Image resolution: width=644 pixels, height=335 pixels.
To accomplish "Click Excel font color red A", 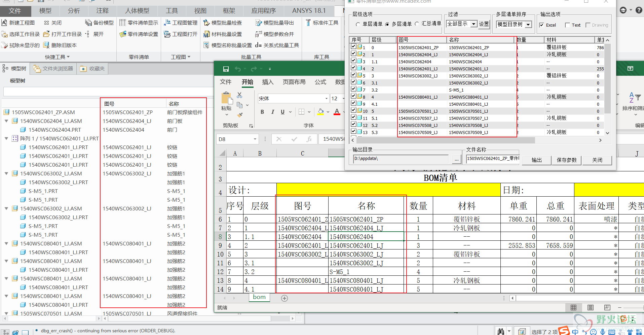I will [x=337, y=112].
